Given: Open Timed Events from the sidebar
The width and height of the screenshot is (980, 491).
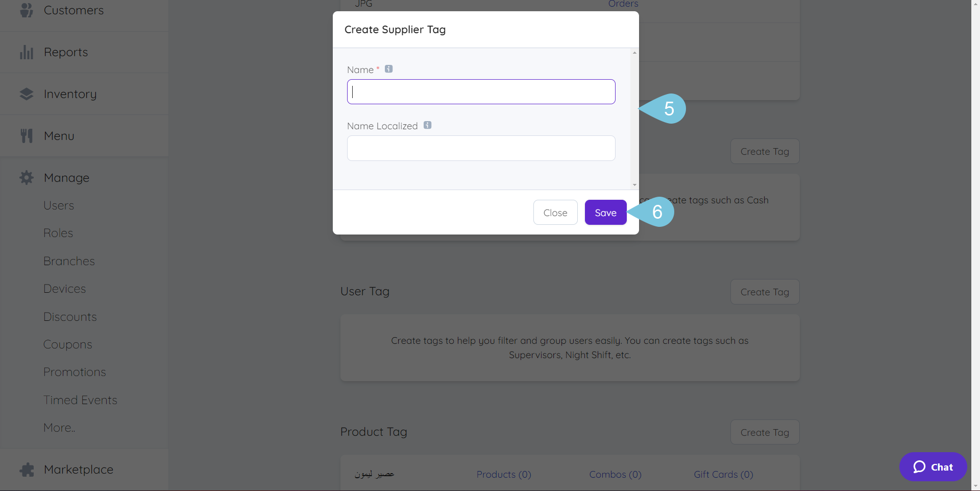Looking at the screenshot, I should [80, 400].
